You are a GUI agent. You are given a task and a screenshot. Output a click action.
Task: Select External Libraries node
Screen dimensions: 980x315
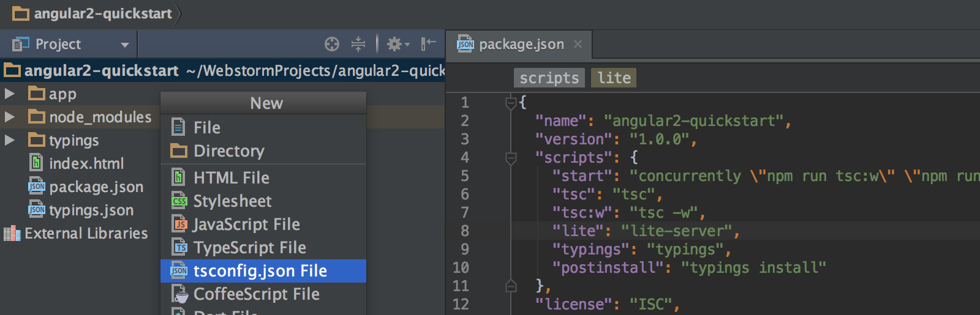point(86,233)
